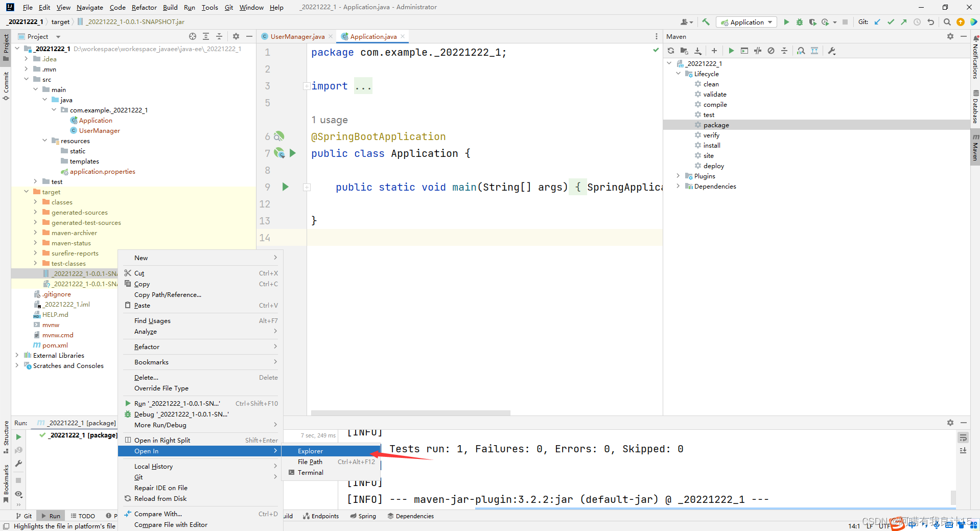The width and height of the screenshot is (980, 531).
Task: Open Maven Settings wrench icon
Action: (x=832, y=51)
